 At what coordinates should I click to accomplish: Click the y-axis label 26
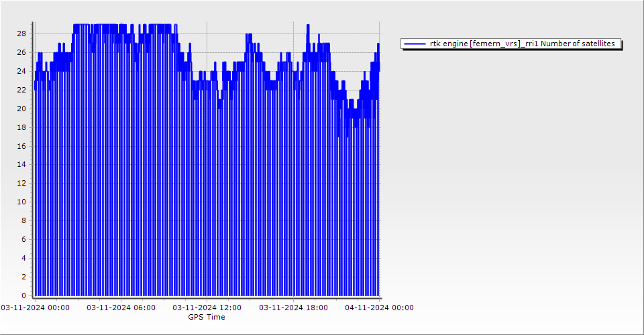(21, 52)
